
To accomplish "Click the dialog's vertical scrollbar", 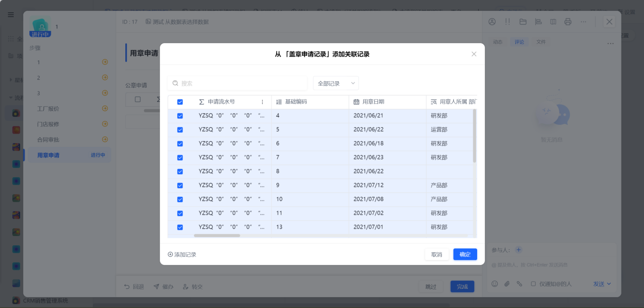I will point(475,136).
